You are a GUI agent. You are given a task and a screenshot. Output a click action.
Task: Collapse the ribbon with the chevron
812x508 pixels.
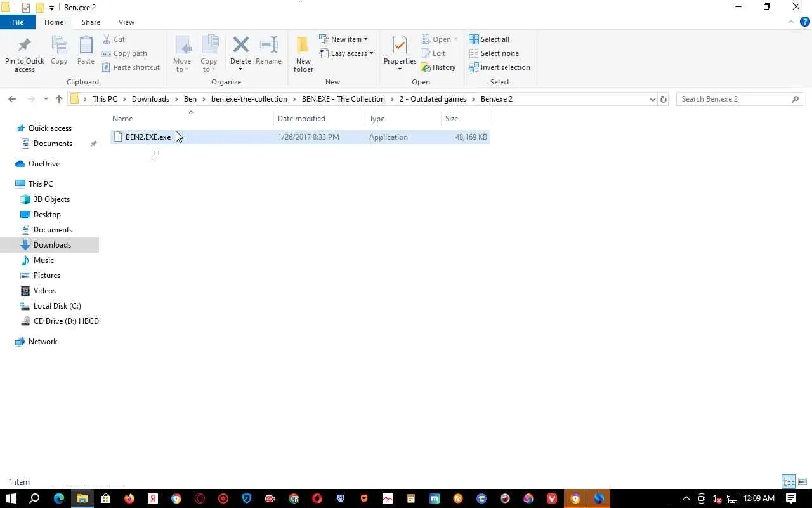790,22
